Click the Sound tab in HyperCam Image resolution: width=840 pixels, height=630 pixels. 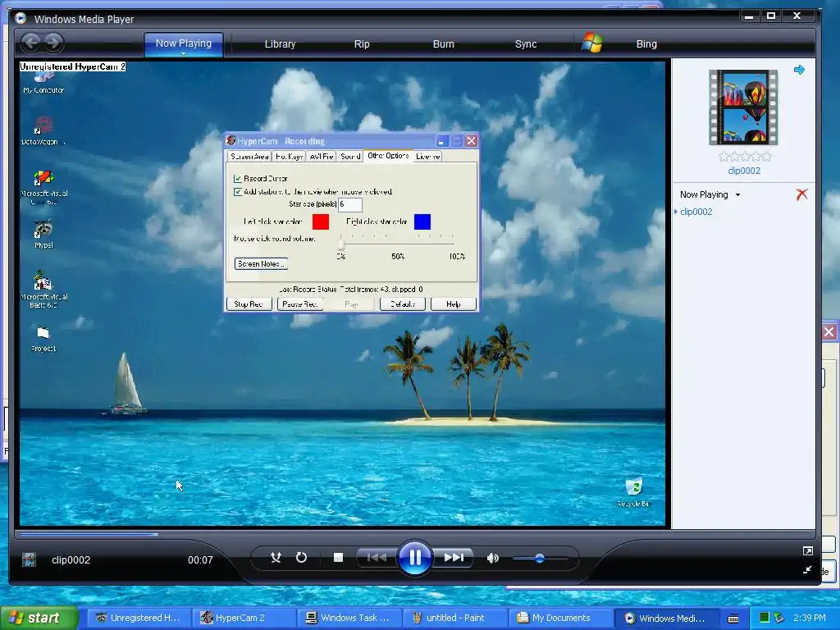coord(350,157)
